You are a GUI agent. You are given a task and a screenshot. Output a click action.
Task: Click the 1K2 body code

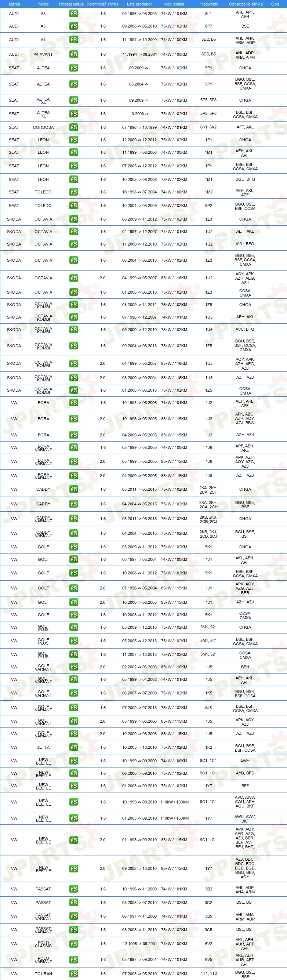208,748
